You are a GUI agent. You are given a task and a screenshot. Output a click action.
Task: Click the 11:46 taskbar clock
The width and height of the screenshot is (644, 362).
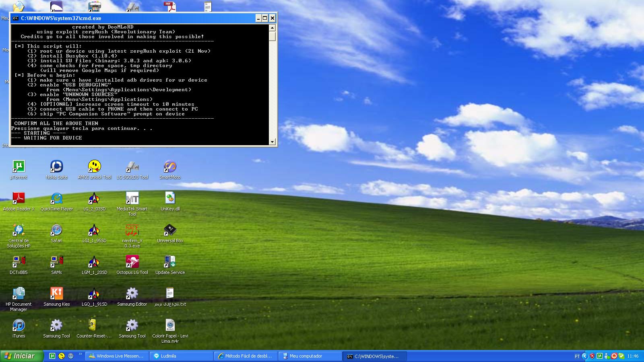(x=633, y=356)
